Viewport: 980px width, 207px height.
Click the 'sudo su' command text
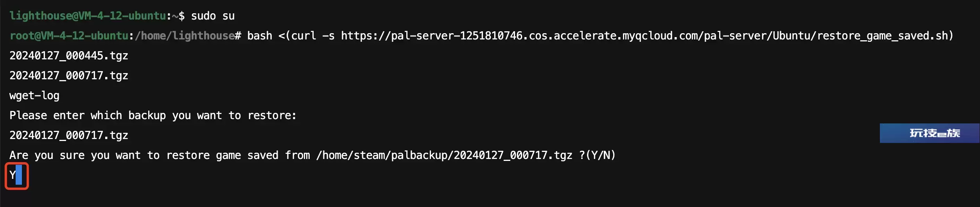[213, 16]
